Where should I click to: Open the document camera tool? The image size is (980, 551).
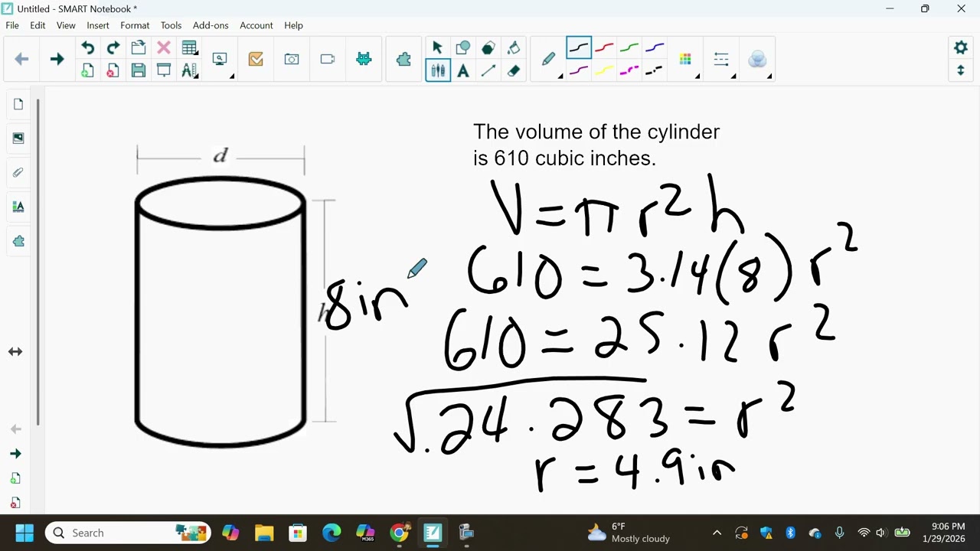pyautogui.click(x=328, y=59)
